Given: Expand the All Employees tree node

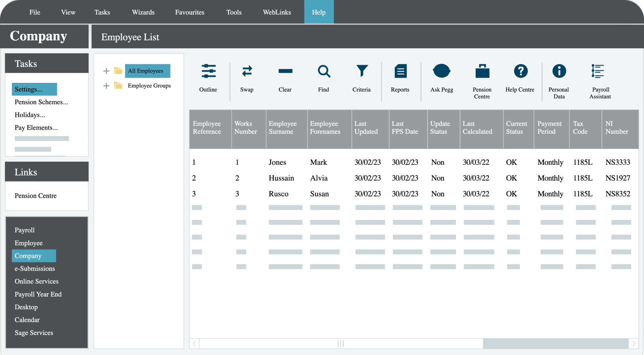Looking at the screenshot, I should 106,71.
